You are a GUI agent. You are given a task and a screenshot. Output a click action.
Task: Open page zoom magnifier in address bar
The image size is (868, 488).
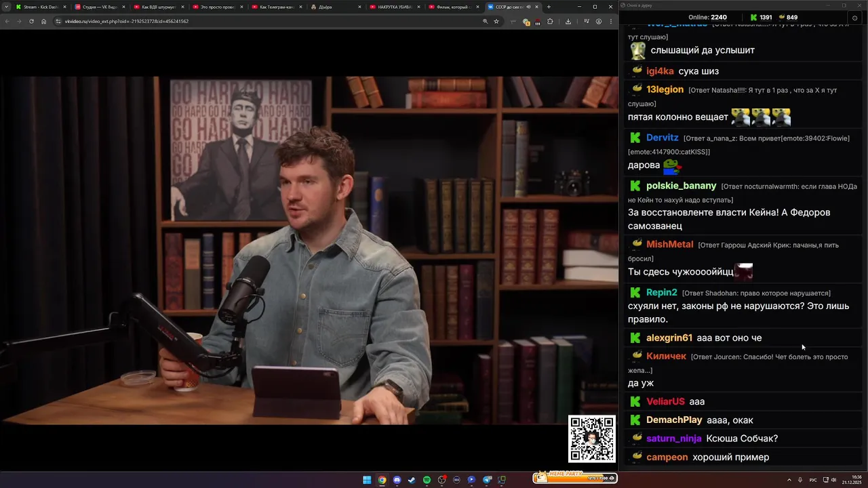click(x=485, y=21)
